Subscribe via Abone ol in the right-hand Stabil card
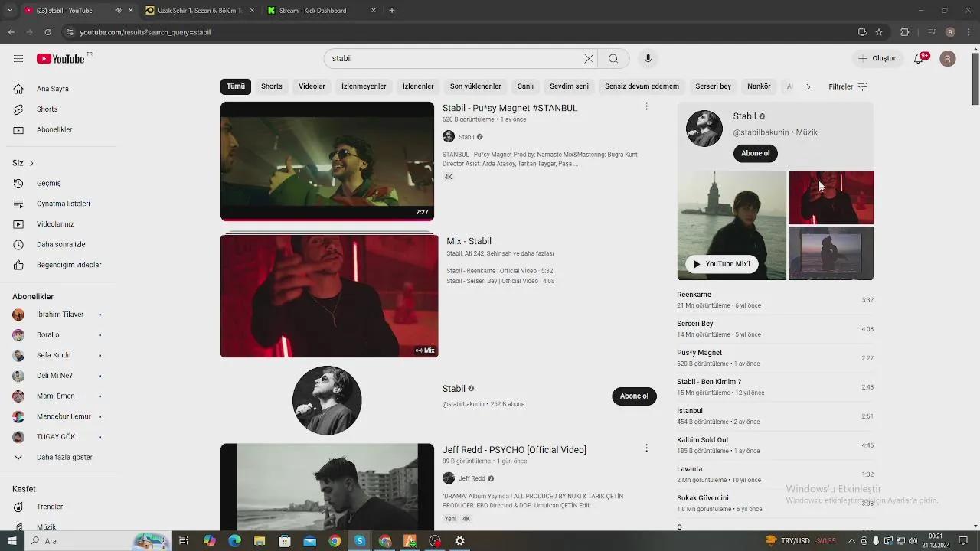The height and width of the screenshot is (551, 980). (755, 153)
